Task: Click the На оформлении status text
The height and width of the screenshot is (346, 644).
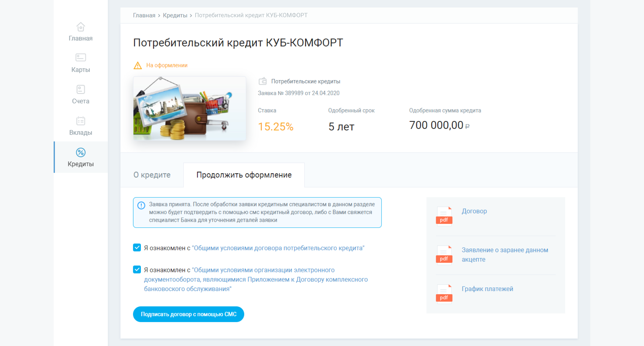Action: [167, 65]
